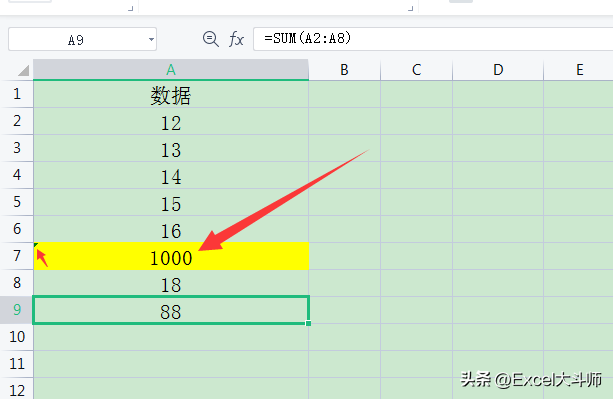Select row 3 header
The width and height of the screenshot is (613, 399).
[17, 148]
